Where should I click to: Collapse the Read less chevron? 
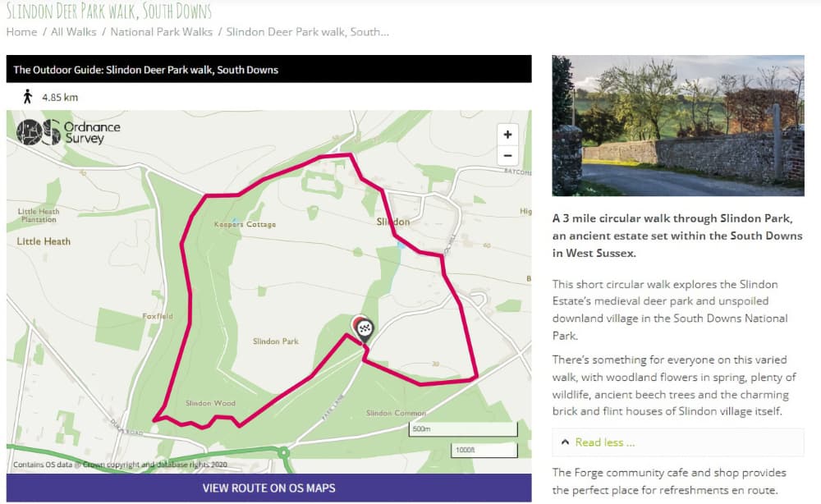point(565,442)
